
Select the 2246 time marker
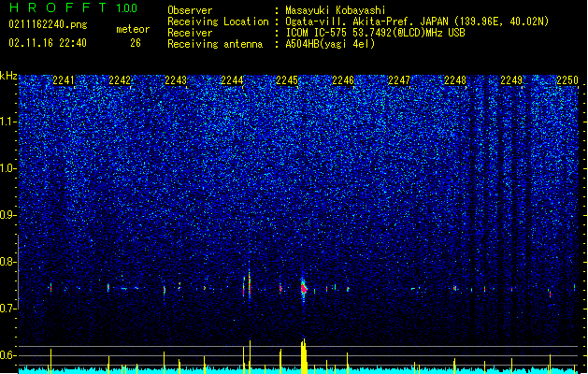tap(343, 80)
